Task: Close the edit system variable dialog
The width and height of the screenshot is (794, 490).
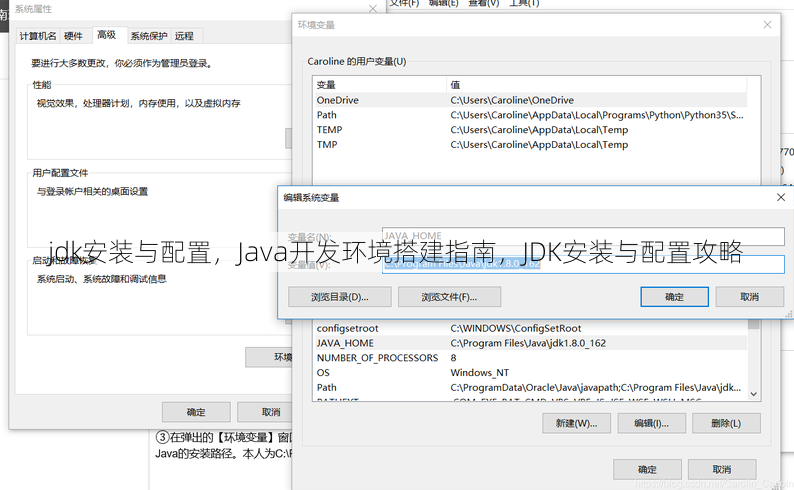Action: click(x=781, y=197)
